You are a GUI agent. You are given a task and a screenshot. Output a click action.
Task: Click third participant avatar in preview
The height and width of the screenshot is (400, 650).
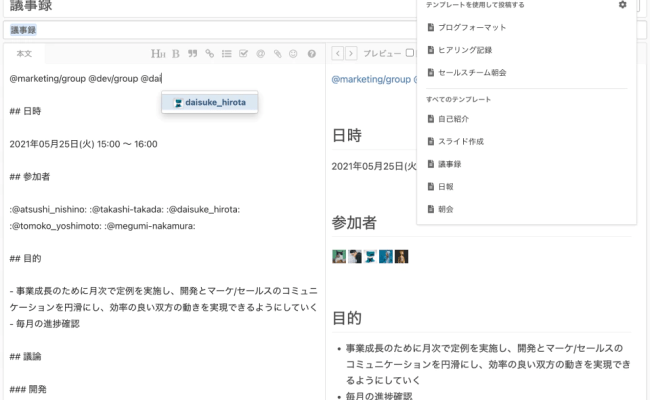coord(370,257)
